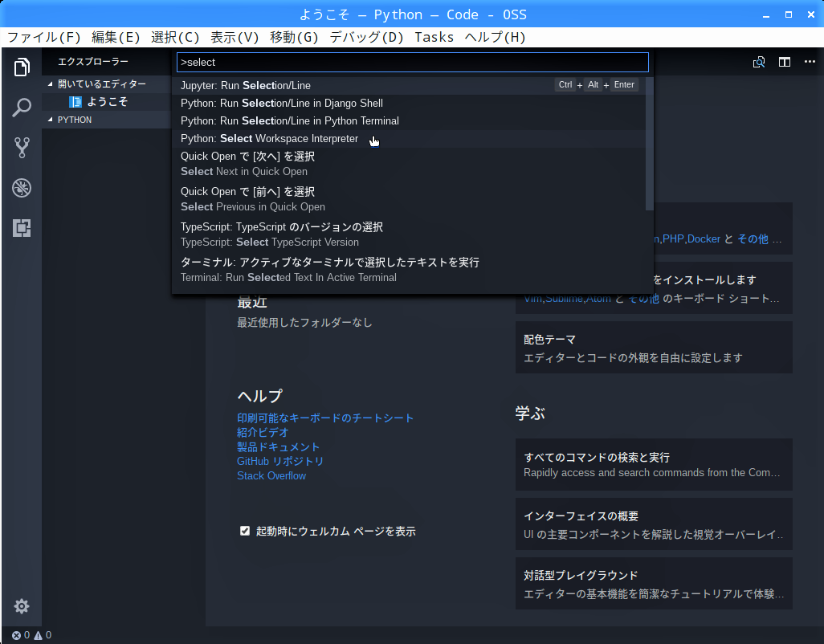
Task: Click the ようこそ file icon in open editors
Action: pyautogui.click(x=75, y=101)
